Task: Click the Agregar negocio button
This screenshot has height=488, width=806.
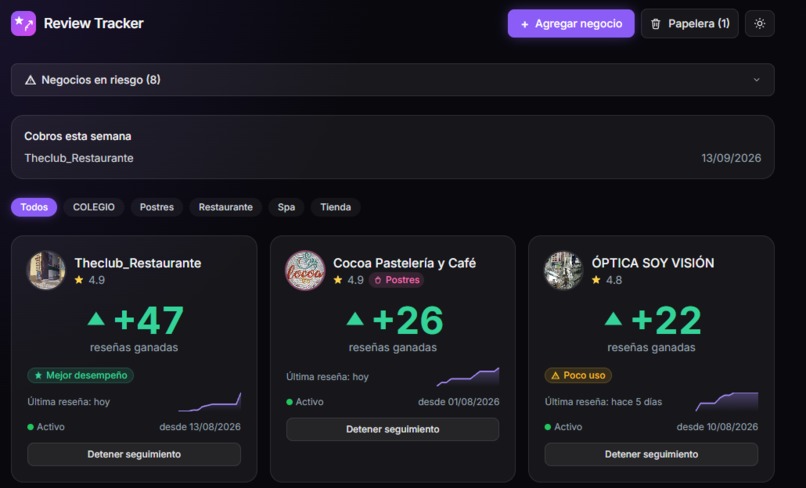Action: pos(571,24)
